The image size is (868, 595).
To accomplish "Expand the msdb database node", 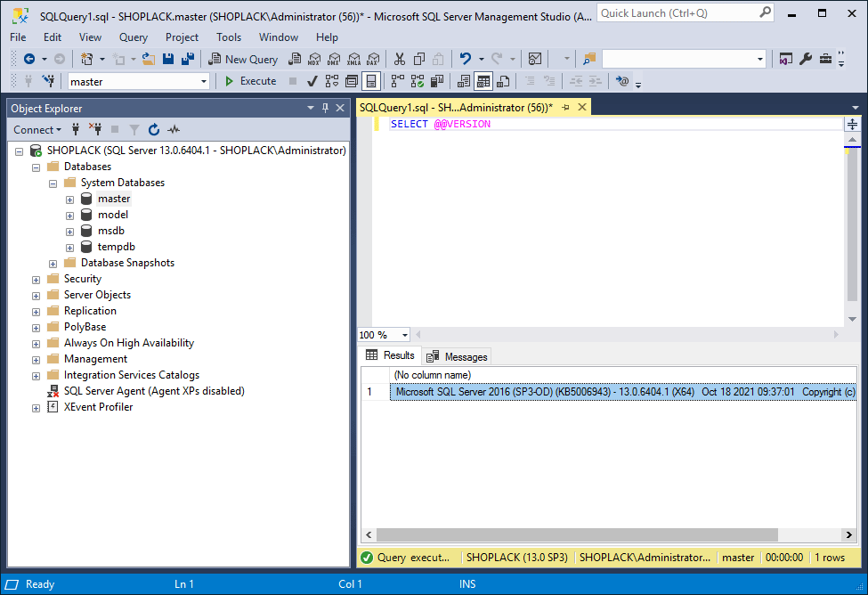I will [x=69, y=232].
